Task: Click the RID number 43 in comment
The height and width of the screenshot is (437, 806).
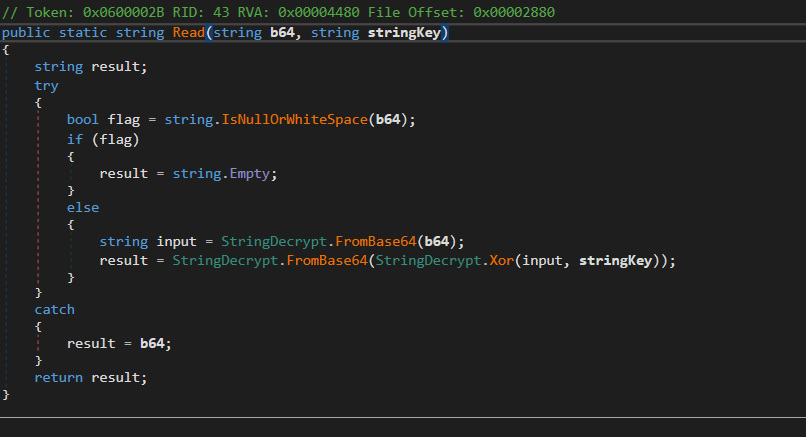Action: [221, 12]
